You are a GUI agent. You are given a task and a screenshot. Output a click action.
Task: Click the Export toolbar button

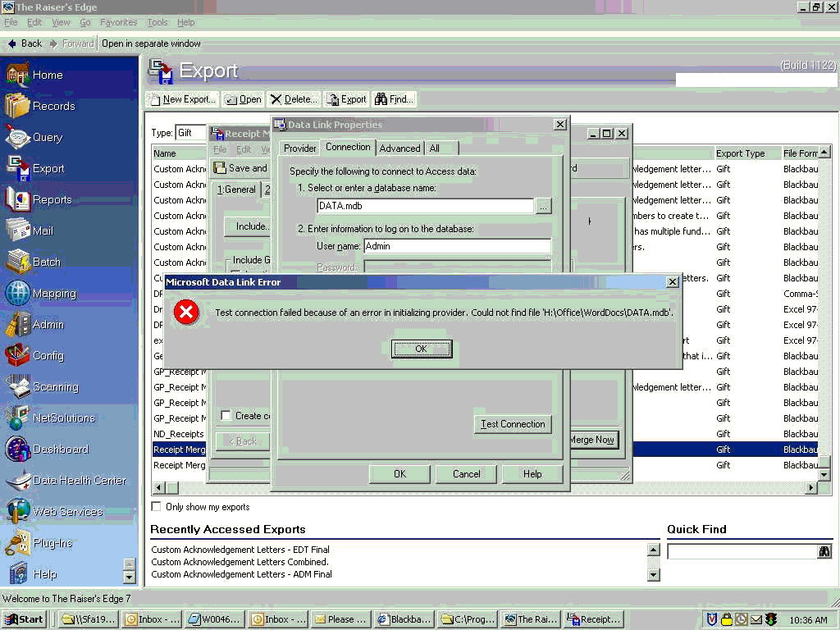(347, 99)
